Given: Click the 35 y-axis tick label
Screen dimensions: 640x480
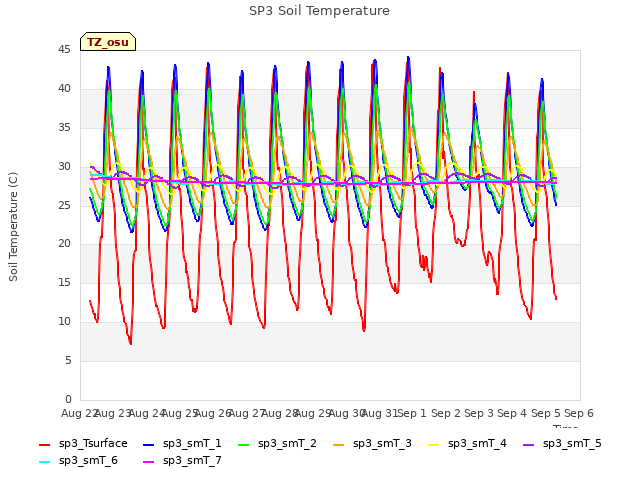Looking at the screenshot, I should point(64,128).
